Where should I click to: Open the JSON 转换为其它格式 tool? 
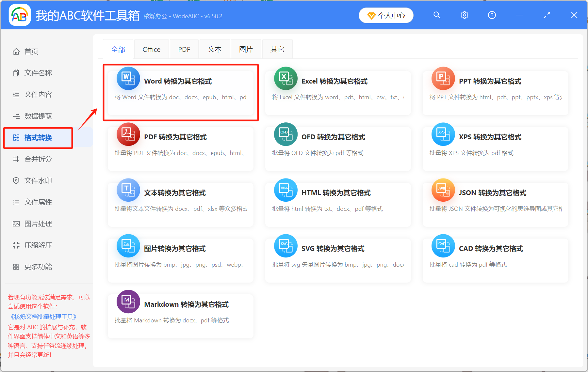click(x=443, y=190)
